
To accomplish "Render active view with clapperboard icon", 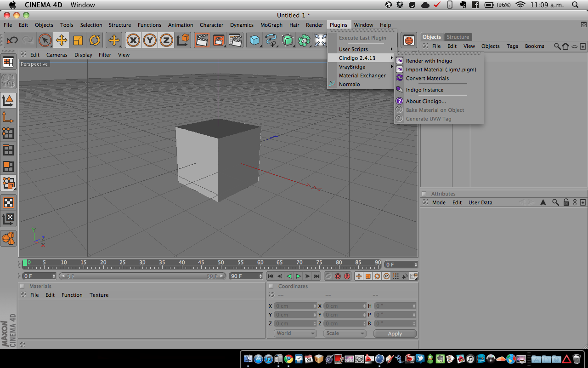I will [202, 40].
